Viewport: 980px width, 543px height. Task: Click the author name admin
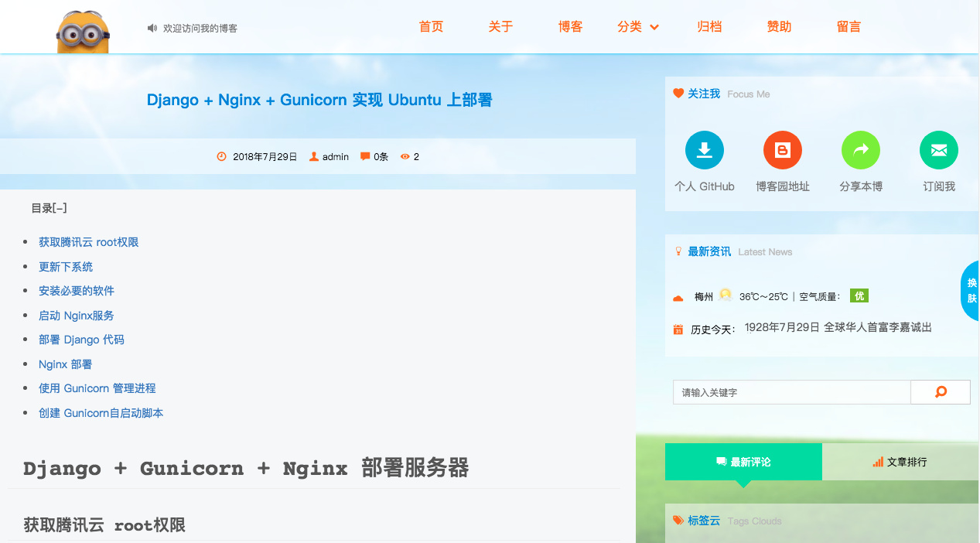(x=336, y=156)
